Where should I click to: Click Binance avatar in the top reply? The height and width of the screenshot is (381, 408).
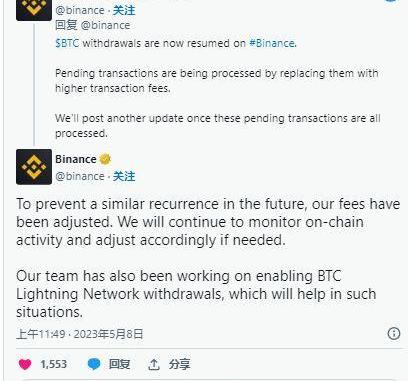pyautogui.click(x=34, y=9)
